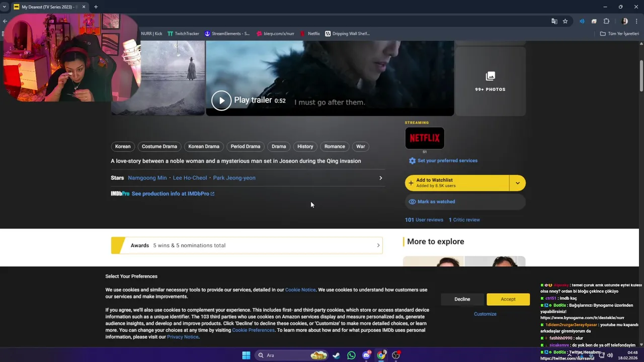Open the 99+ Photos gallery
644x362 pixels.
490,81
